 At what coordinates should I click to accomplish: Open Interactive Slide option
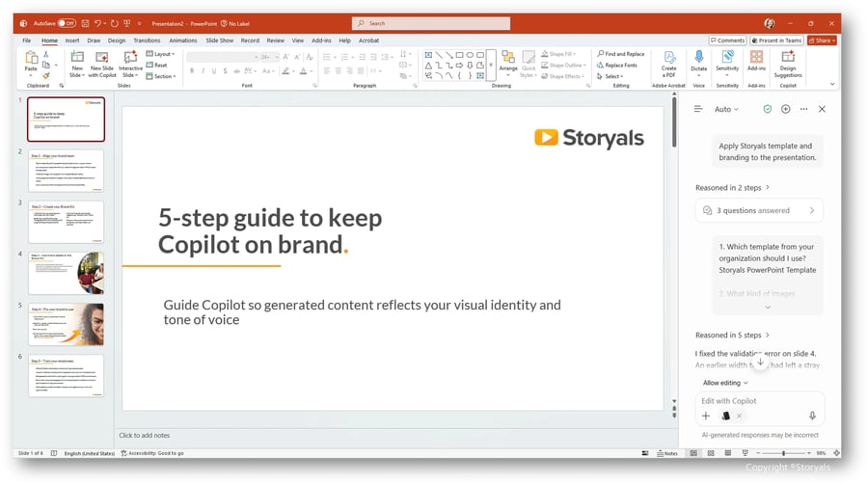pos(130,64)
